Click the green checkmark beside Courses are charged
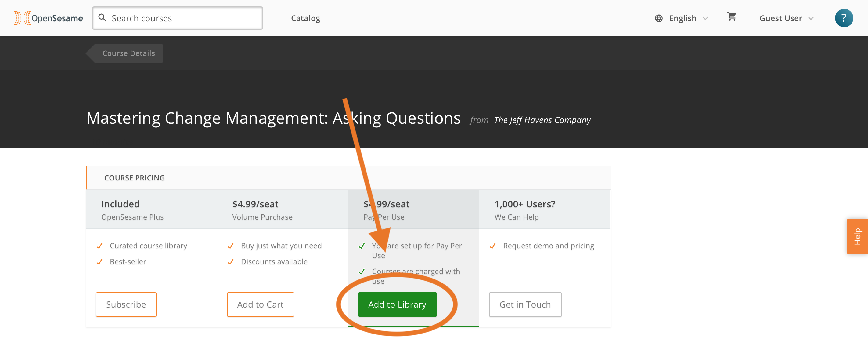Image resolution: width=868 pixels, height=339 pixels. 362,272
